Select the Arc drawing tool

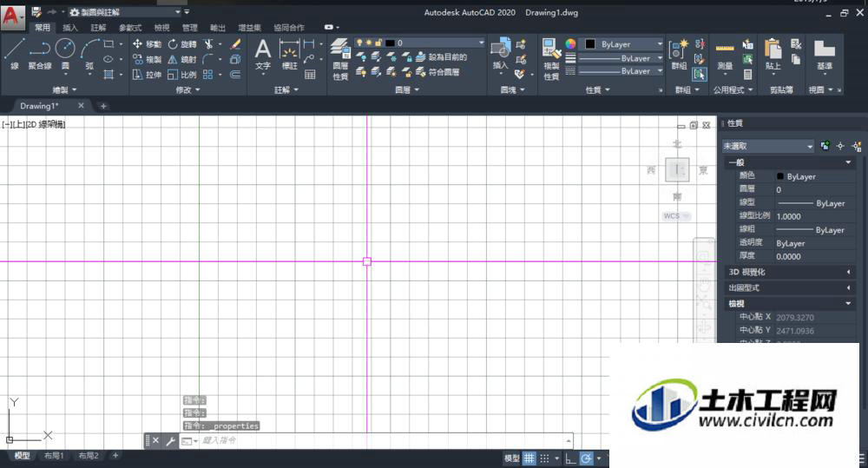(89, 53)
